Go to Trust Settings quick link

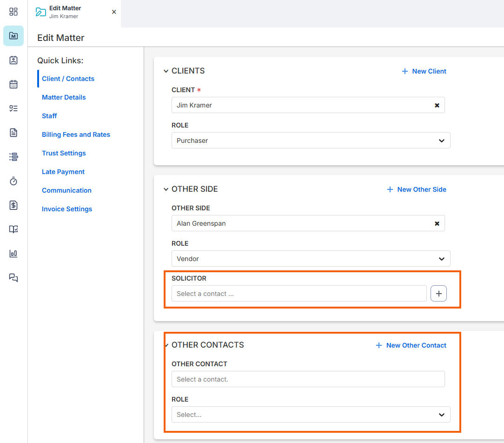pyautogui.click(x=64, y=153)
